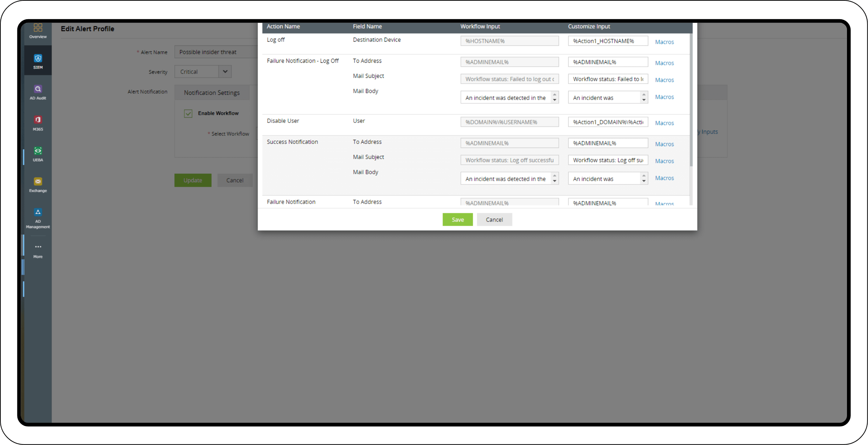Open Macros link for Disable User row
The height and width of the screenshot is (445, 868).
point(664,123)
